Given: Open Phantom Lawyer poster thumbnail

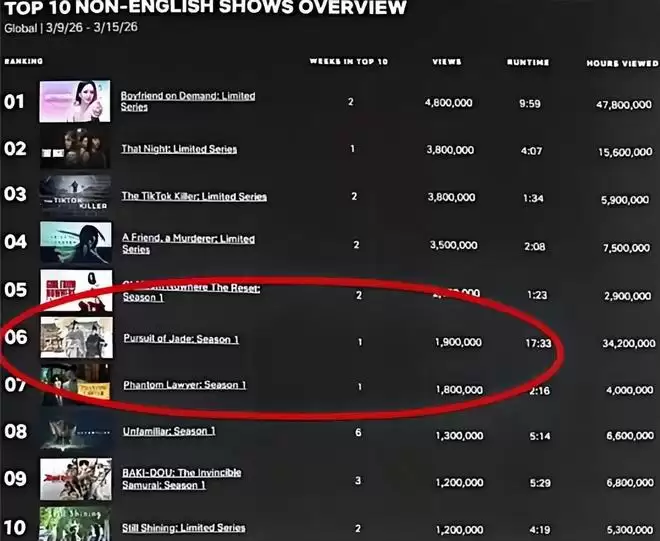Looking at the screenshot, I should [x=74, y=385].
